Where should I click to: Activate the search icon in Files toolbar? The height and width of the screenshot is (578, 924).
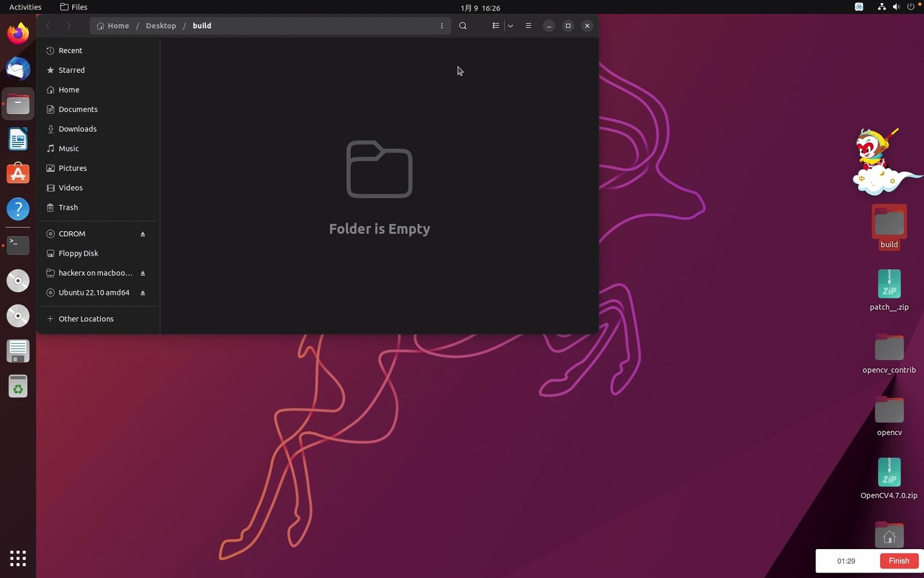pos(463,26)
